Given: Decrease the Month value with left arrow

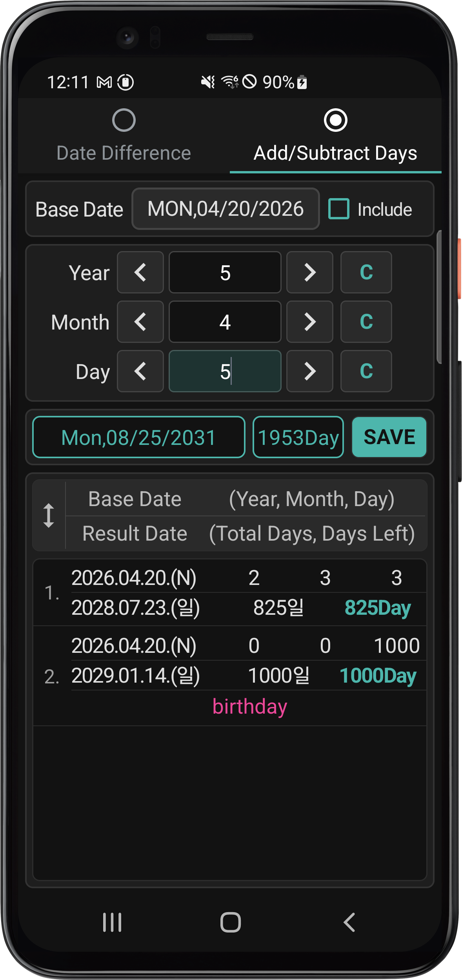Looking at the screenshot, I should [x=140, y=322].
